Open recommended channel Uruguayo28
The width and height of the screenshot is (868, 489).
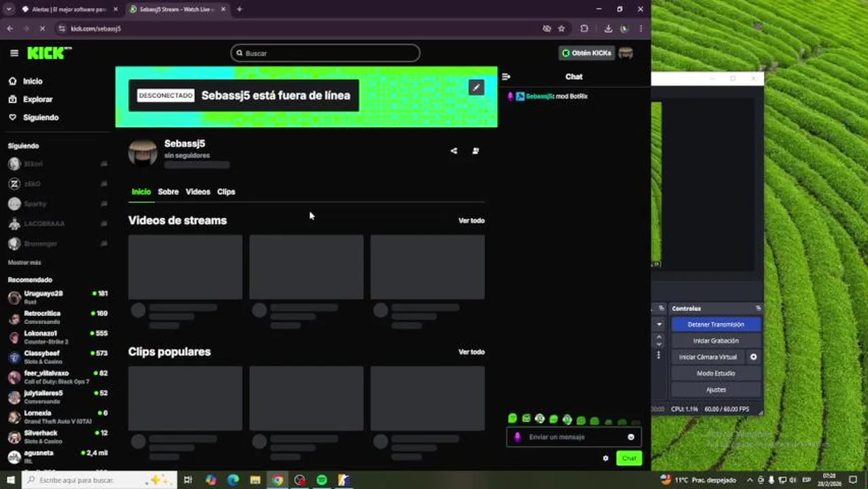[58, 297]
